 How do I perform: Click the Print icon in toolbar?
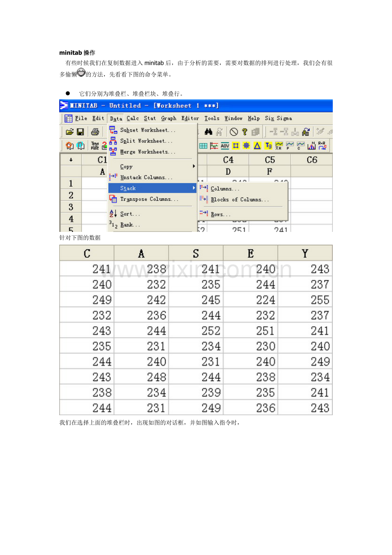tap(95, 132)
